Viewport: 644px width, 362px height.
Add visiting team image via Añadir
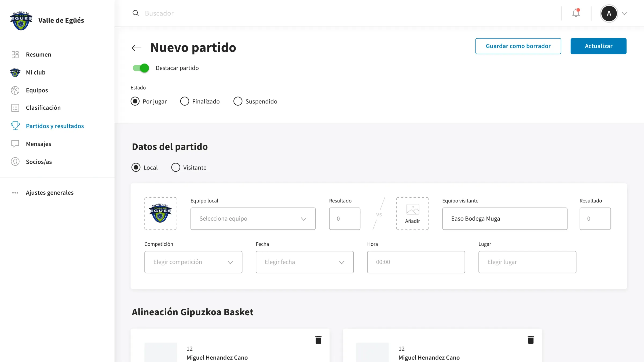click(412, 213)
